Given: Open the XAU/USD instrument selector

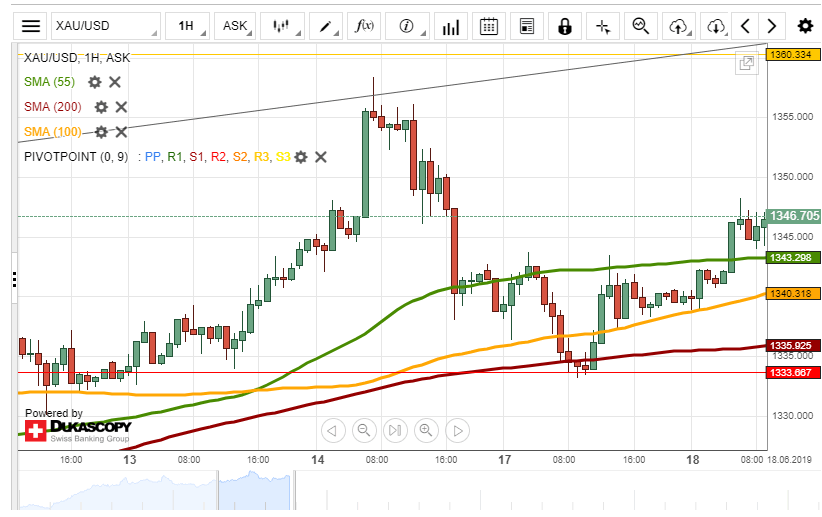Looking at the screenshot, I should [106, 26].
